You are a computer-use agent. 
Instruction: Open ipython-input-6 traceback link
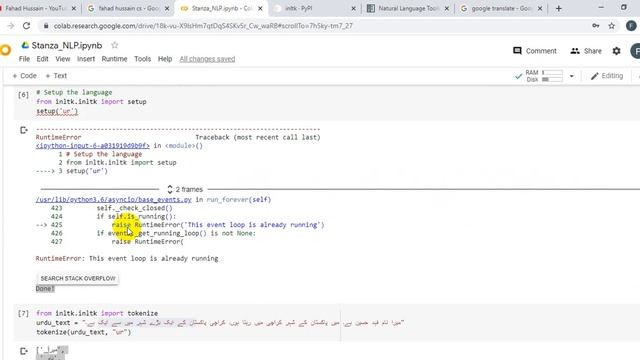pyautogui.click(x=93, y=146)
